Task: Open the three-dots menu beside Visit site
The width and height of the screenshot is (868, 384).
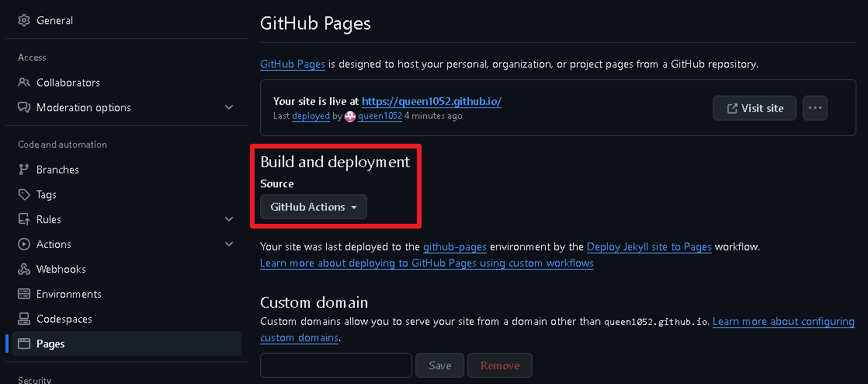Action: pos(814,108)
